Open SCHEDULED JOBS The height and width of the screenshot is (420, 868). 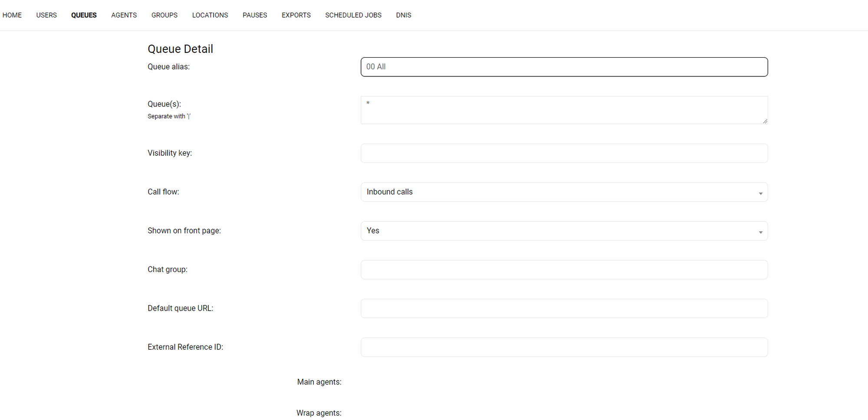click(x=353, y=15)
